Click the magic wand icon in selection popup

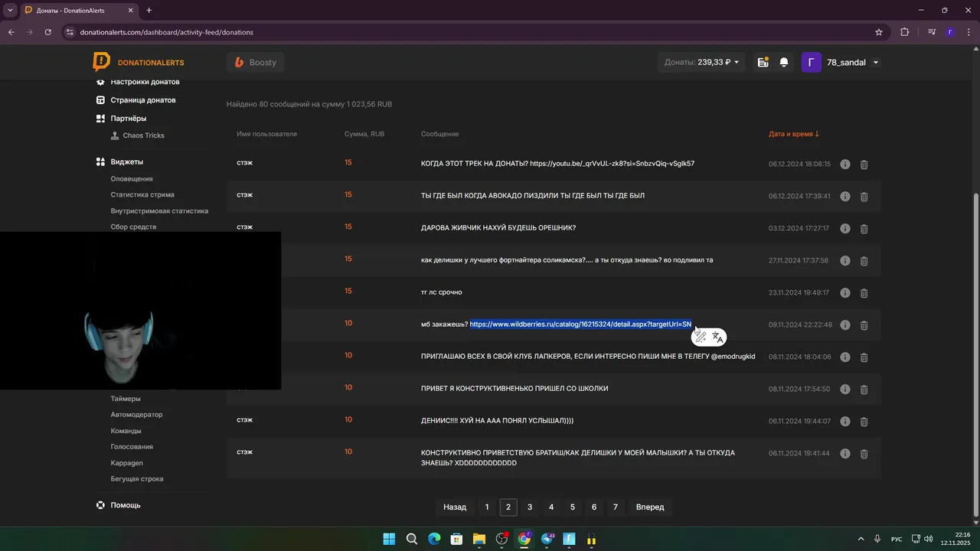click(x=701, y=337)
